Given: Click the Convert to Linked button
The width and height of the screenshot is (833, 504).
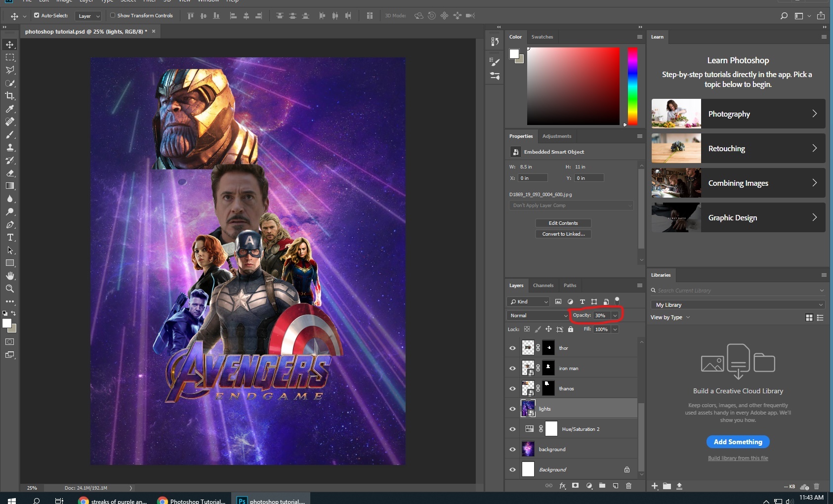Looking at the screenshot, I should tap(563, 234).
